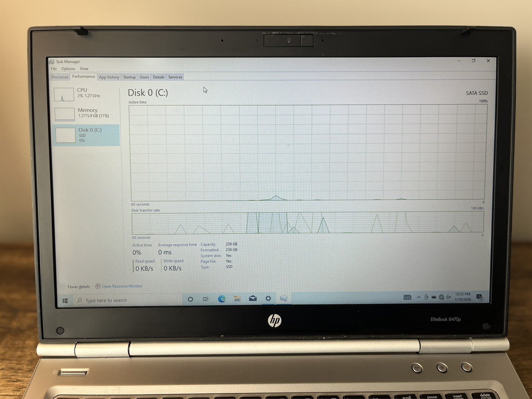This screenshot has height=399, width=532.
Task: Restore down the Task Manager window
Action: [x=473, y=61]
